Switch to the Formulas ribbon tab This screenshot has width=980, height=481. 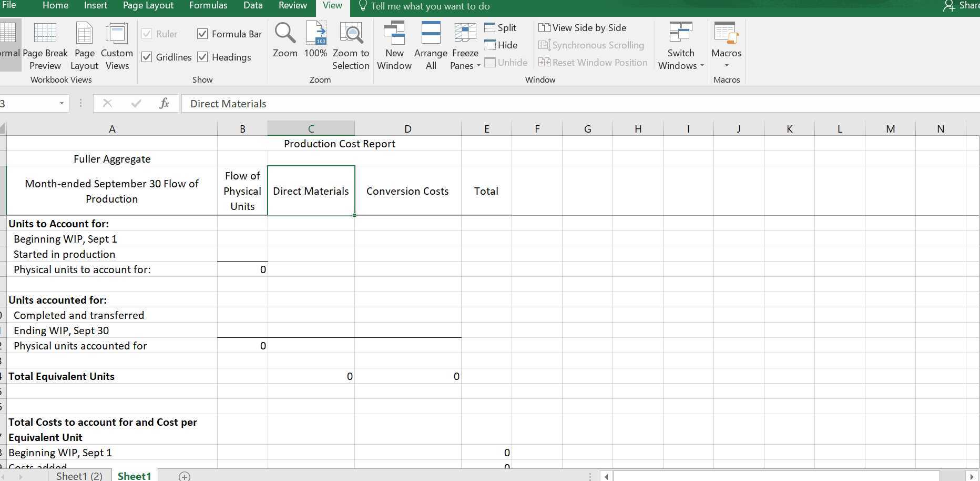[208, 6]
